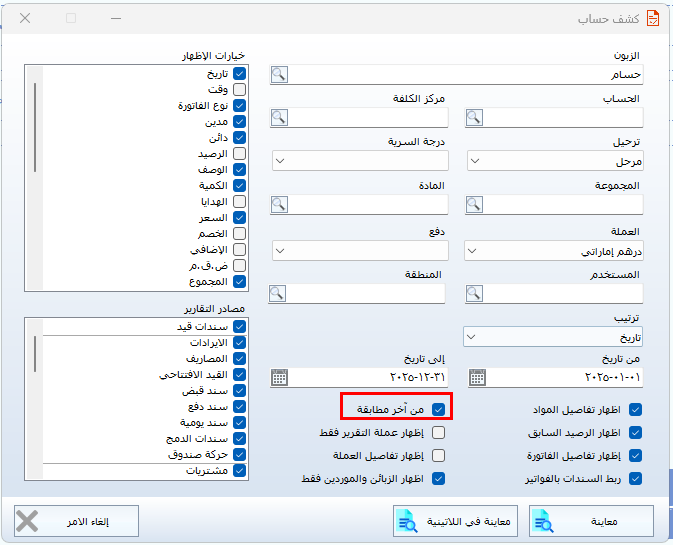The height and width of the screenshot is (545, 673).
Task: Open calendar picker for إلى تاريخ
Action: (x=279, y=377)
